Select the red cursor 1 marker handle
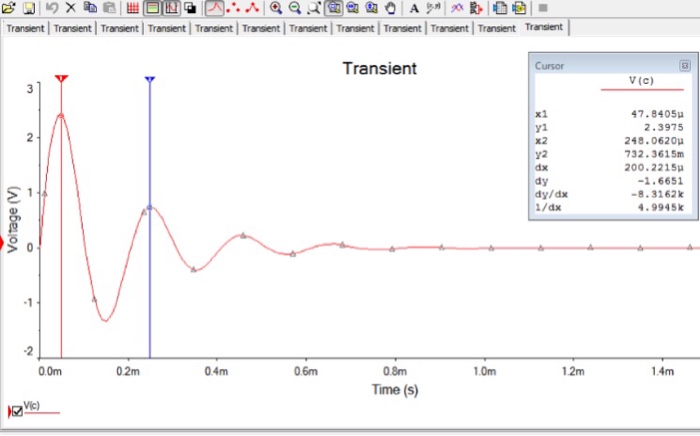Image resolution: width=700 pixels, height=436 pixels. [x=61, y=79]
